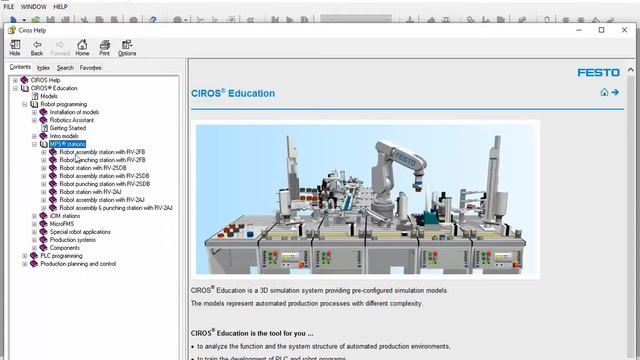Expand Special robot applications node
The height and width of the screenshot is (360, 640).
point(34,232)
